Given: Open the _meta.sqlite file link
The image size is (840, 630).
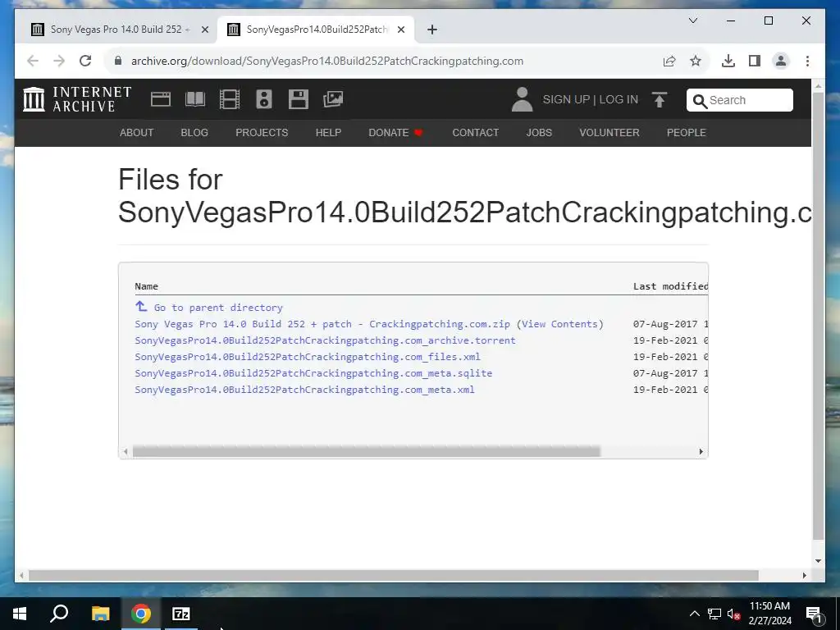Looking at the screenshot, I should point(313,373).
